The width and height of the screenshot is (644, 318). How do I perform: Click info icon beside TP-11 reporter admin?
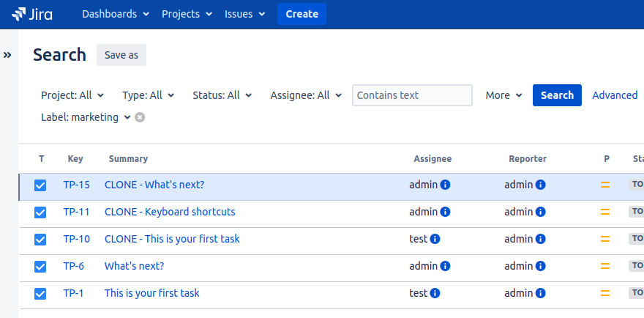pyautogui.click(x=540, y=212)
